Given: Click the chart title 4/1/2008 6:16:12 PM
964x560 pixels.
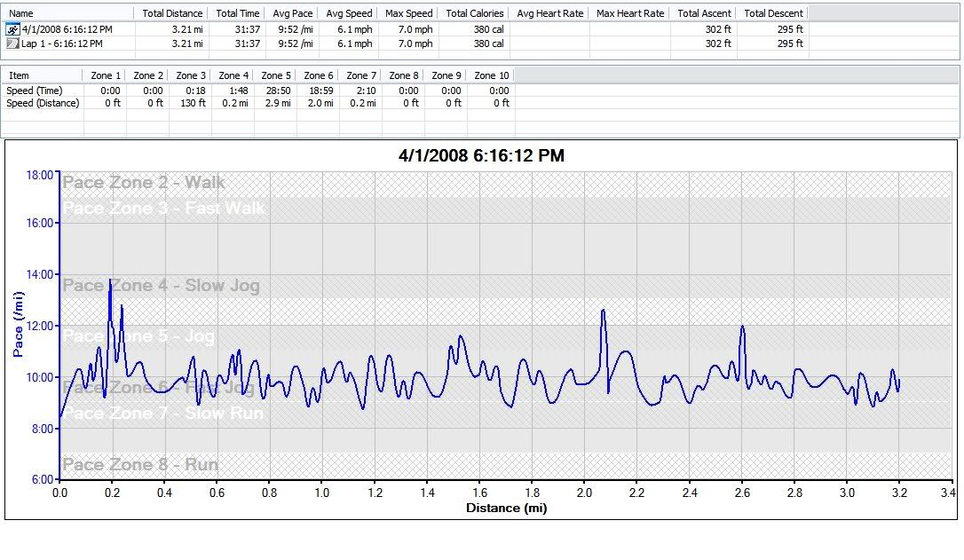Looking at the screenshot, I should pyautogui.click(x=481, y=156).
